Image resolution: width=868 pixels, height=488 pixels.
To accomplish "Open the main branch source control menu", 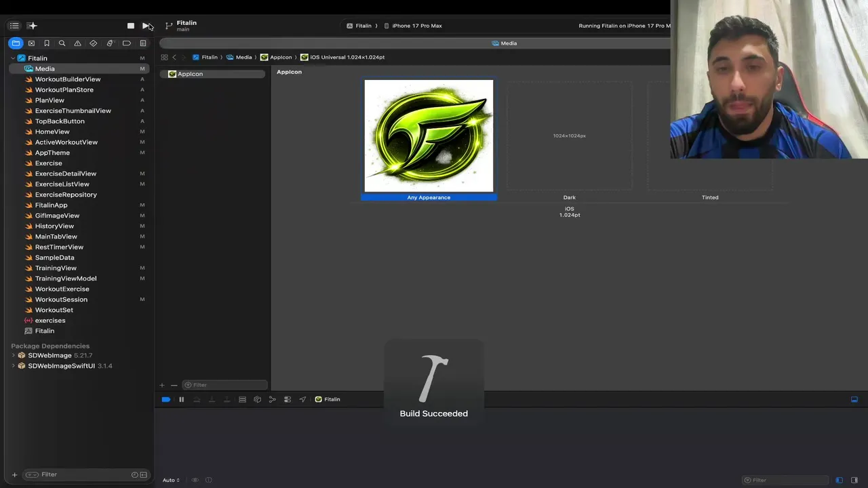I will (182, 26).
